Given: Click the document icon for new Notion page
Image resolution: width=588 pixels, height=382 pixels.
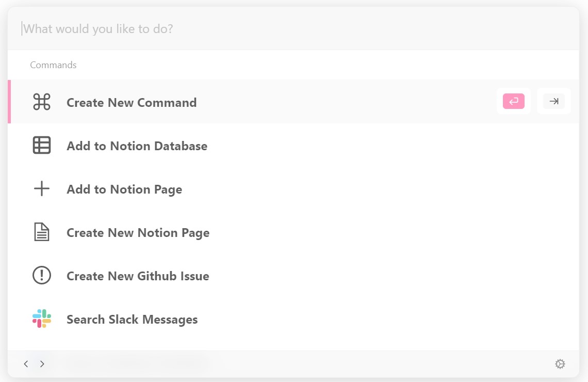Looking at the screenshot, I should 42,232.
